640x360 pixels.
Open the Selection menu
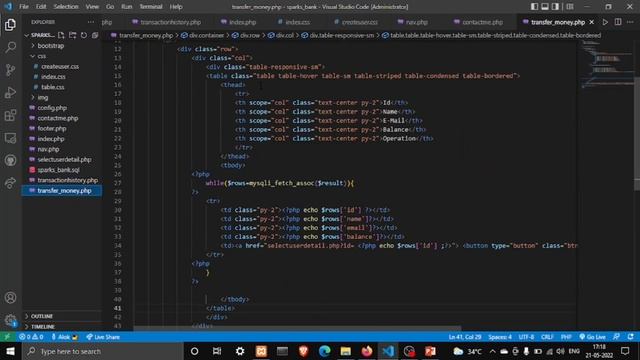(x=66, y=7)
